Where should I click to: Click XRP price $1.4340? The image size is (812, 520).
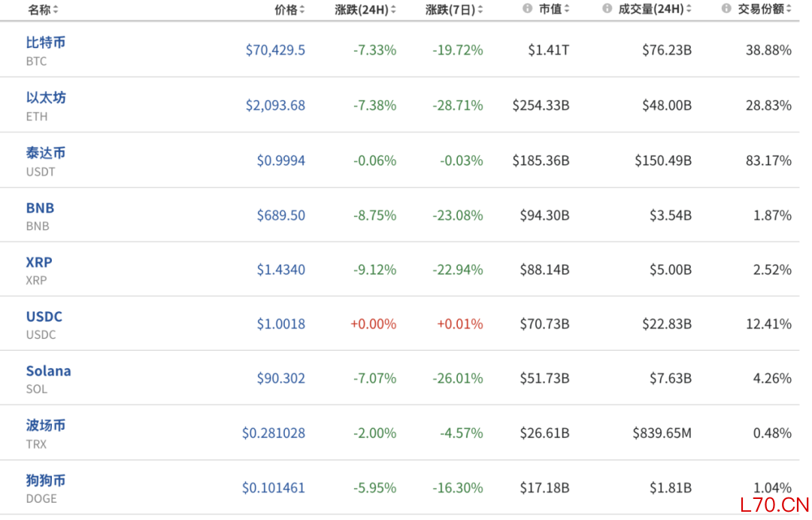click(280, 270)
